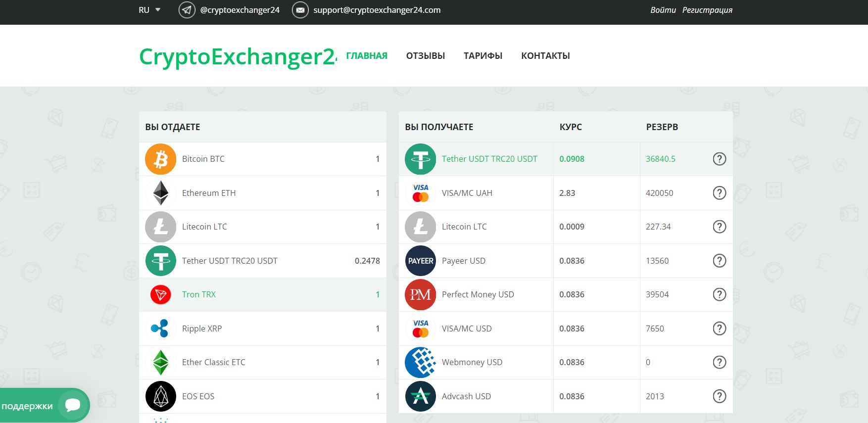Click the 420050 reserve value

tap(659, 193)
